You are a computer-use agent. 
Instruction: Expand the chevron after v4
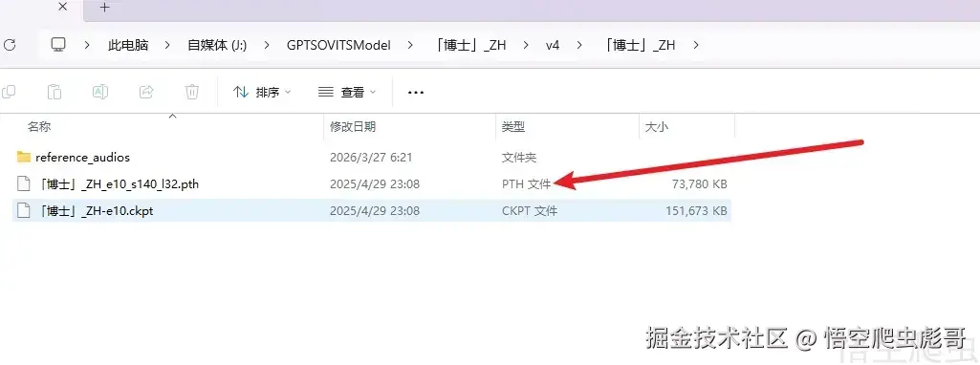coord(579,45)
